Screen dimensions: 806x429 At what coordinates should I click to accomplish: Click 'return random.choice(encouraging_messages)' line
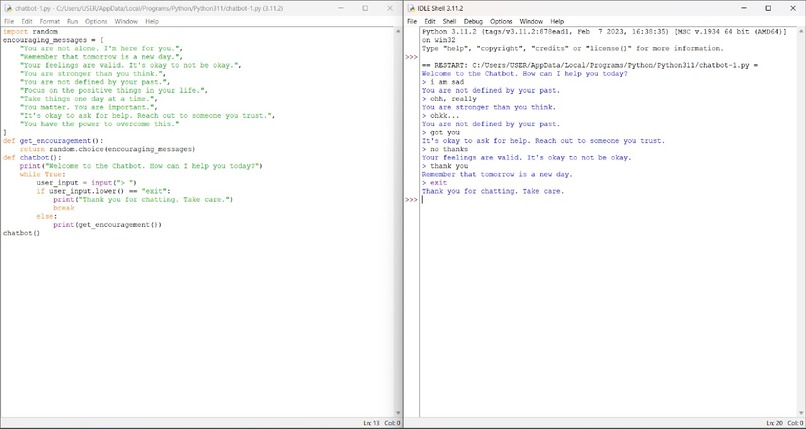tap(107, 149)
